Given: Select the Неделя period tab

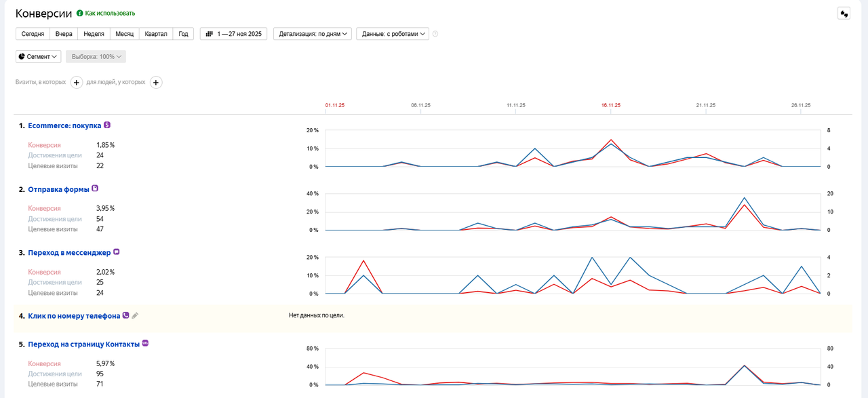Looking at the screenshot, I should (94, 34).
